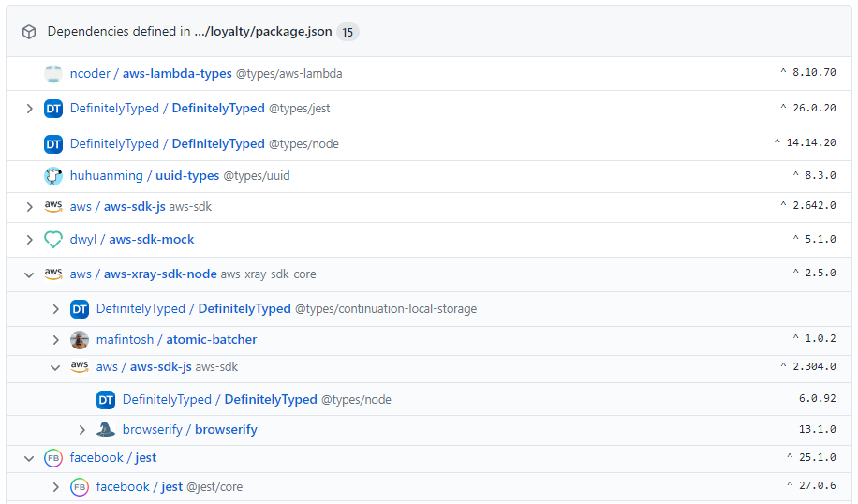Open the ncoder owner link

coord(90,73)
